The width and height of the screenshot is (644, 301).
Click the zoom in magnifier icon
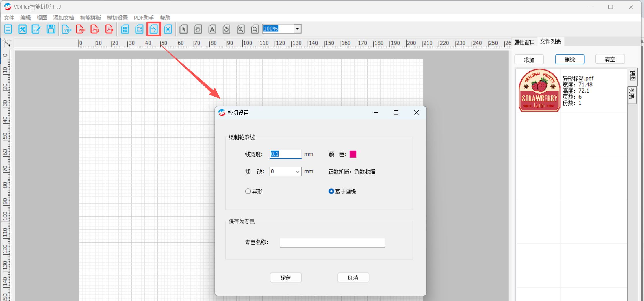(x=241, y=29)
